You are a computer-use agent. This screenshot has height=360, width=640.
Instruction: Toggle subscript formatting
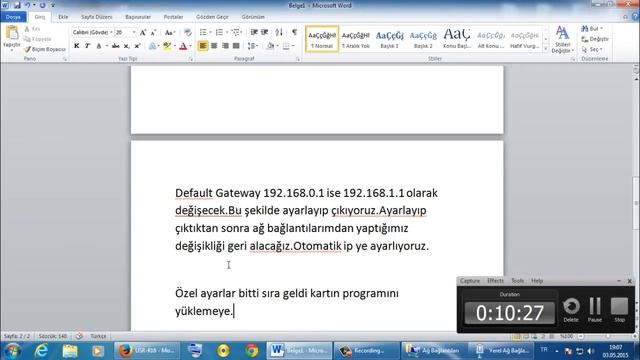pos(127,46)
